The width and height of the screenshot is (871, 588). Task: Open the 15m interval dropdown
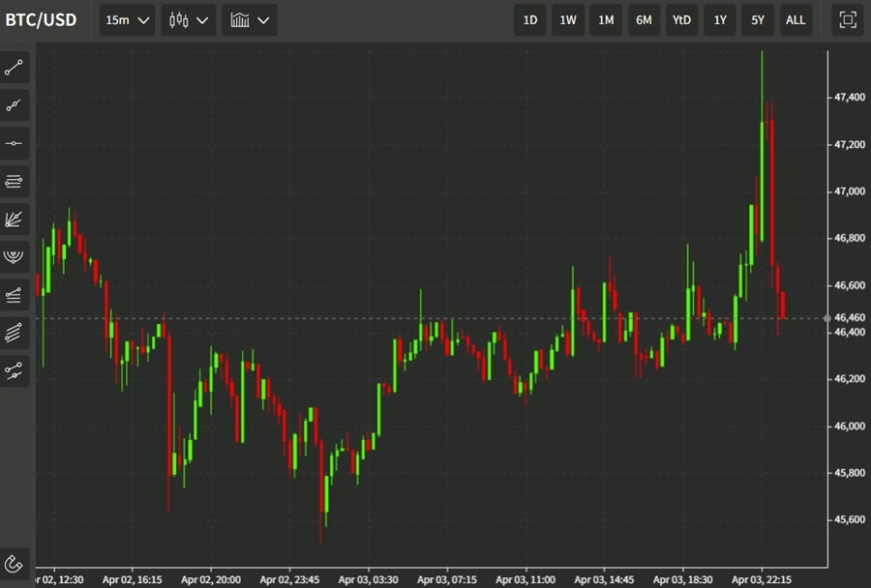pos(128,19)
